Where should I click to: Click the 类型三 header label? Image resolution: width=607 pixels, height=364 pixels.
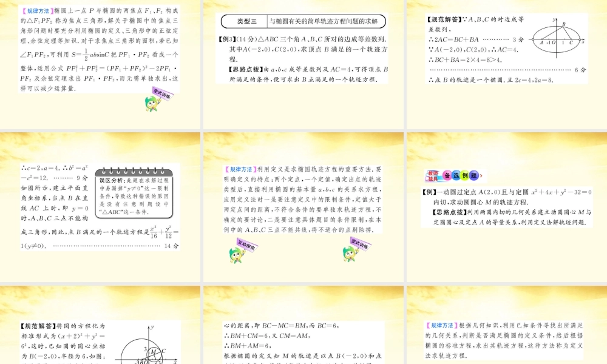click(246, 21)
